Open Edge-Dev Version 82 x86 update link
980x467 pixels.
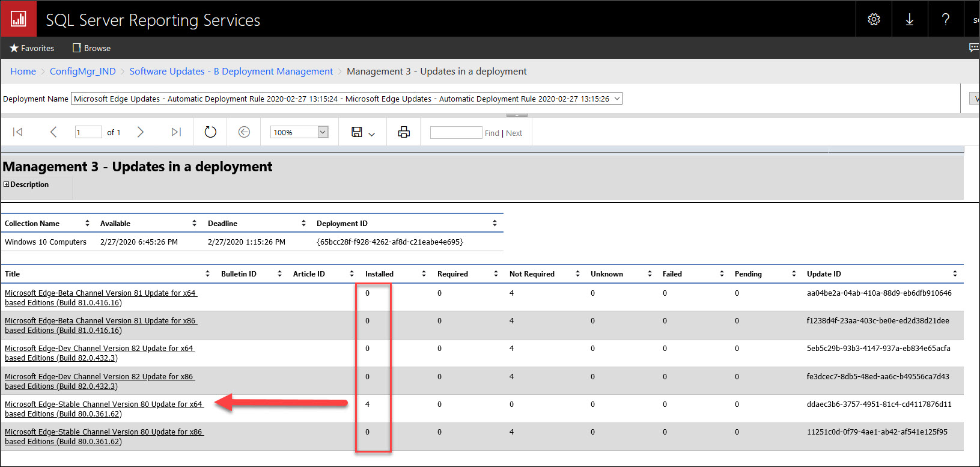click(100, 381)
